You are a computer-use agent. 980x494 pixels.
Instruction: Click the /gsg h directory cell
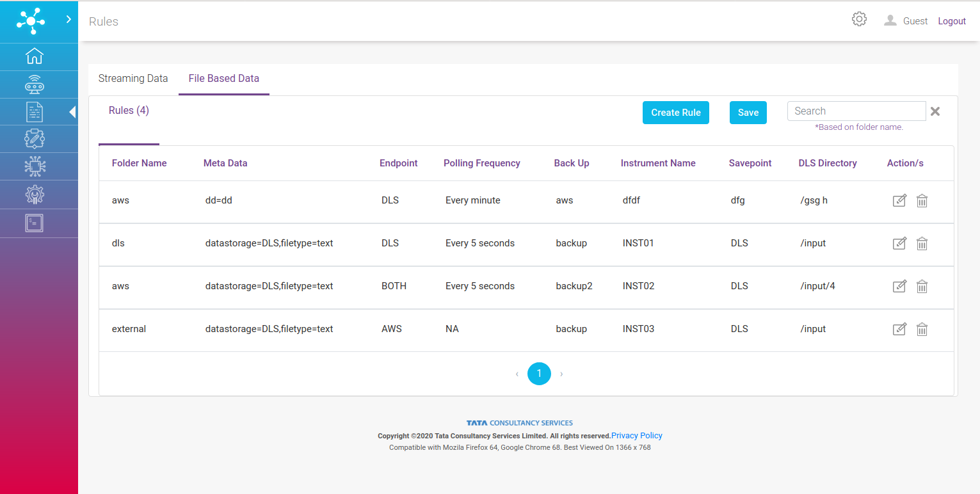click(814, 200)
